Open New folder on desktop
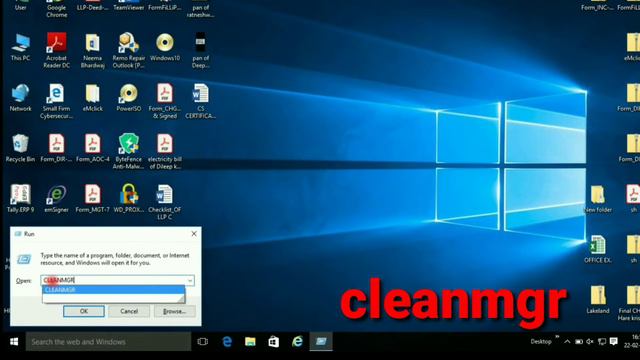 tap(598, 199)
